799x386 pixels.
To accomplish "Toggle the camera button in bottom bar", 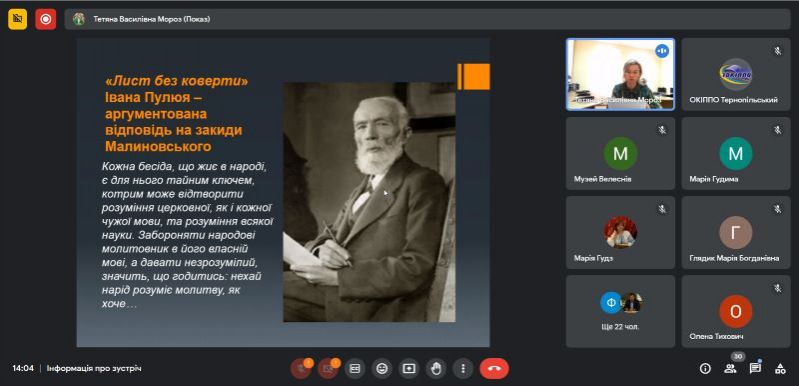I will click(328, 368).
